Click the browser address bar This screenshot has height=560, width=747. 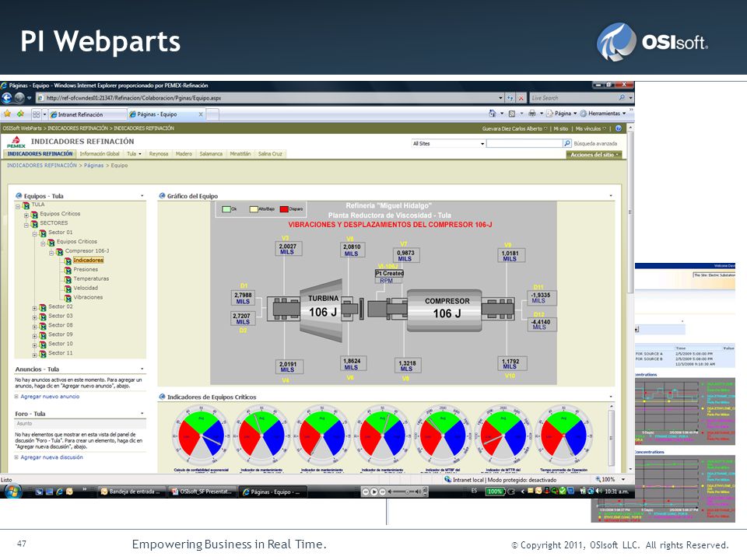tap(270, 98)
